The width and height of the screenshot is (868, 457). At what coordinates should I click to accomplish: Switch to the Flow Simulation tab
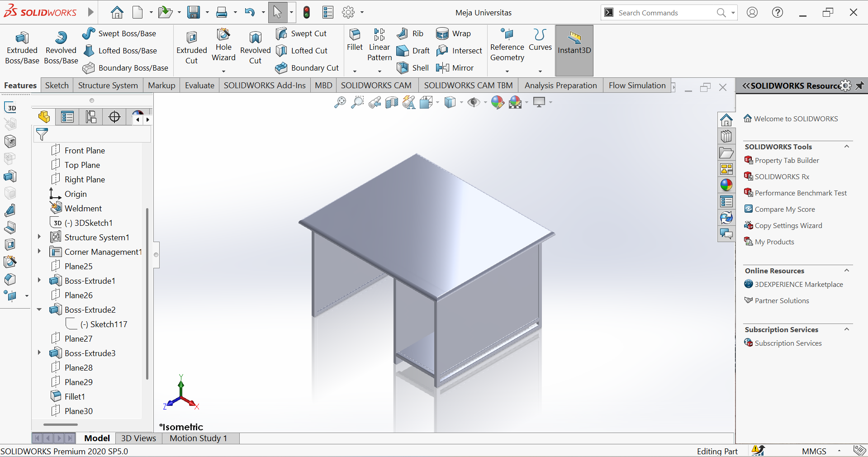(637, 86)
